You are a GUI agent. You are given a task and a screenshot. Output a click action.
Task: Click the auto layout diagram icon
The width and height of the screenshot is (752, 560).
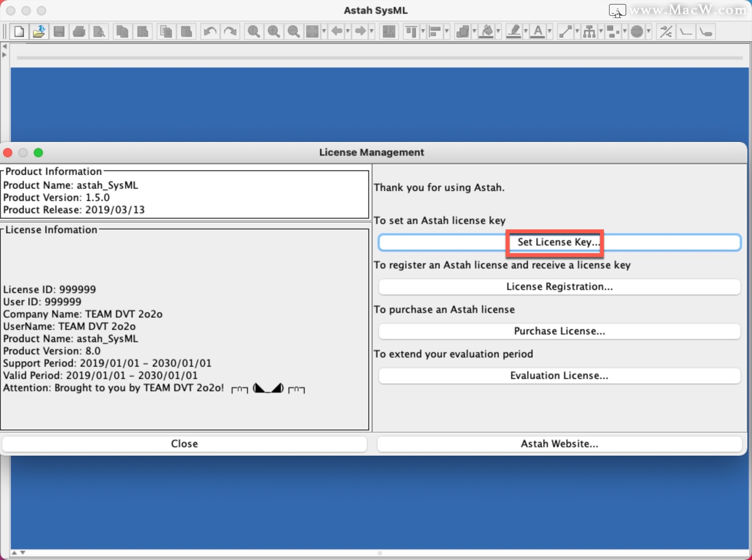point(389,31)
